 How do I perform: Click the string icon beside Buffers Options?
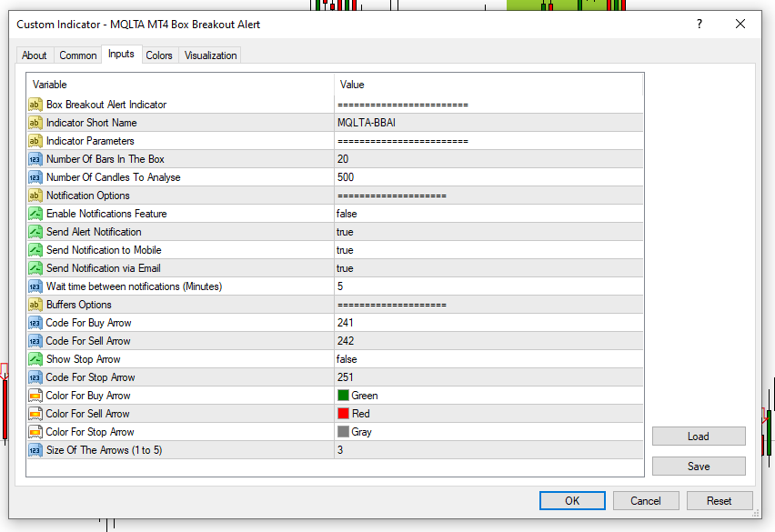pos(35,305)
